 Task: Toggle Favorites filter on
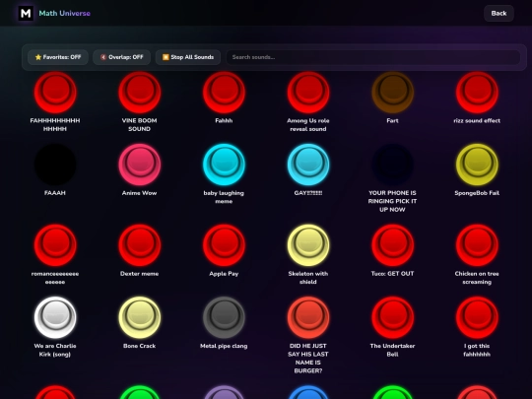click(x=58, y=57)
